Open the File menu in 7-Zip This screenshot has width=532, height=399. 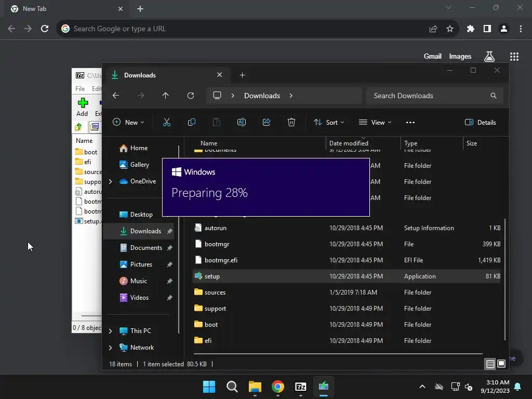tap(80, 88)
